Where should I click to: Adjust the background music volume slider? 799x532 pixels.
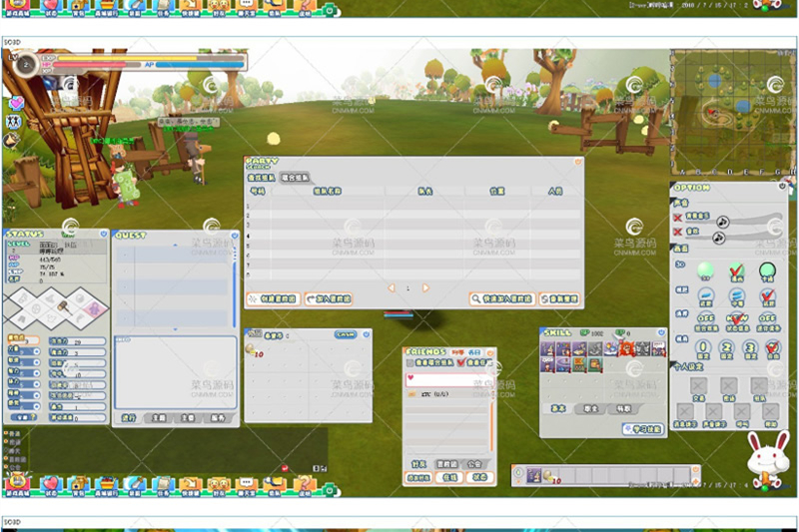click(x=722, y=221)
